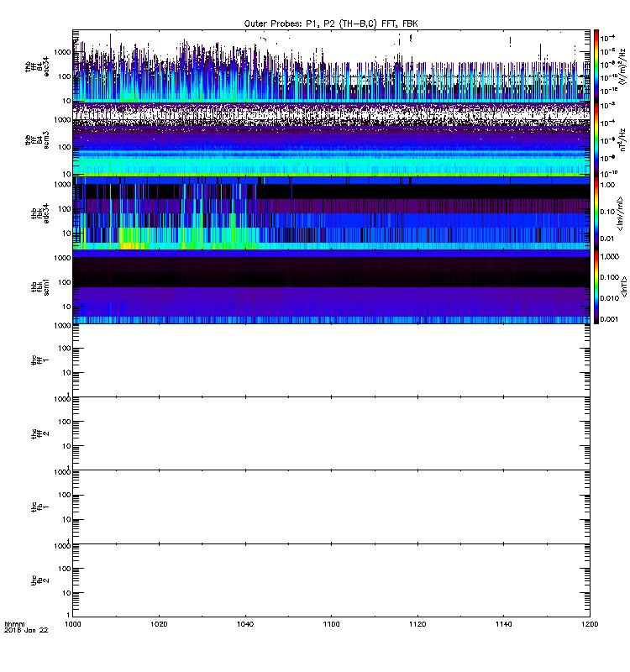Click the (V/m)²/Hz units label
The width and height of the screenshot is (630, 672).
[x=623, y=66]
